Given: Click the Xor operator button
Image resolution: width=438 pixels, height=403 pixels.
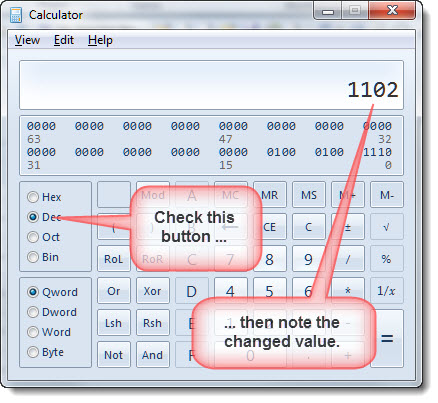Looking at the screenshot, I should 153,291.
